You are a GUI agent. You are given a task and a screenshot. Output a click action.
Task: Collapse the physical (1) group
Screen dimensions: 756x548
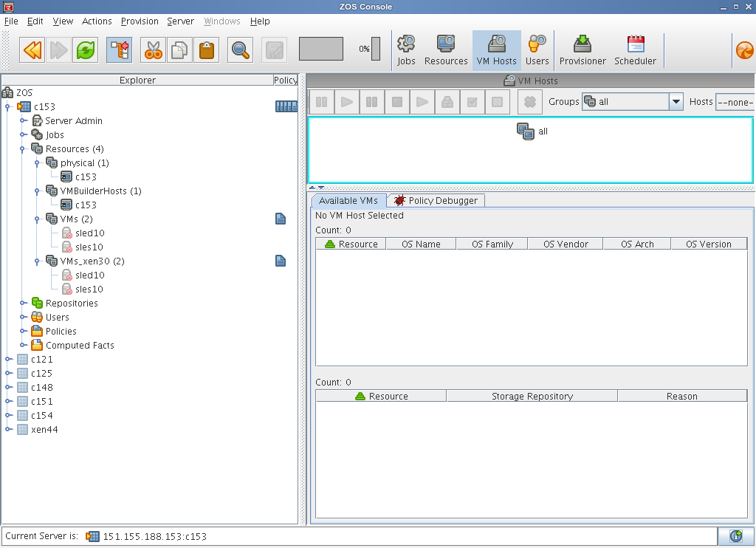pos(37,163)
